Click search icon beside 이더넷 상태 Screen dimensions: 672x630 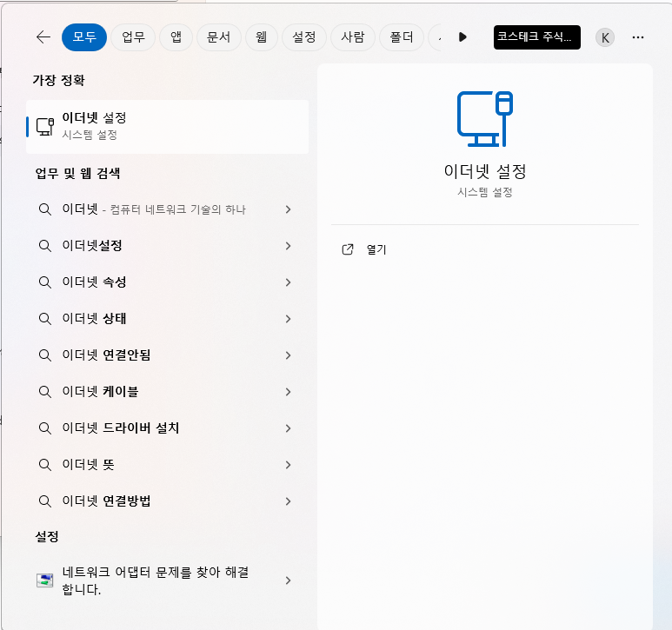click(x=45, y=319)
